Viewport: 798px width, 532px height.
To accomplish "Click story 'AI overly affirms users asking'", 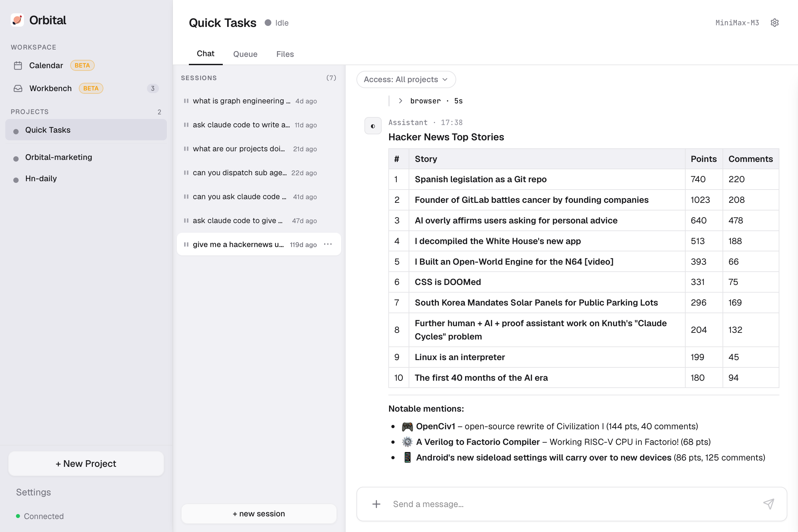I will pyautogui.click(x=516, y=220).
